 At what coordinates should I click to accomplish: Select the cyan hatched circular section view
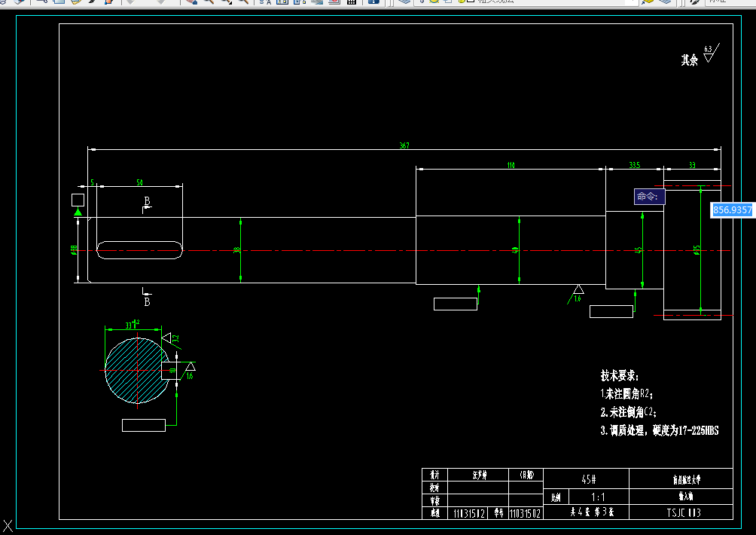pyautogui.click(x=137, y=371)
